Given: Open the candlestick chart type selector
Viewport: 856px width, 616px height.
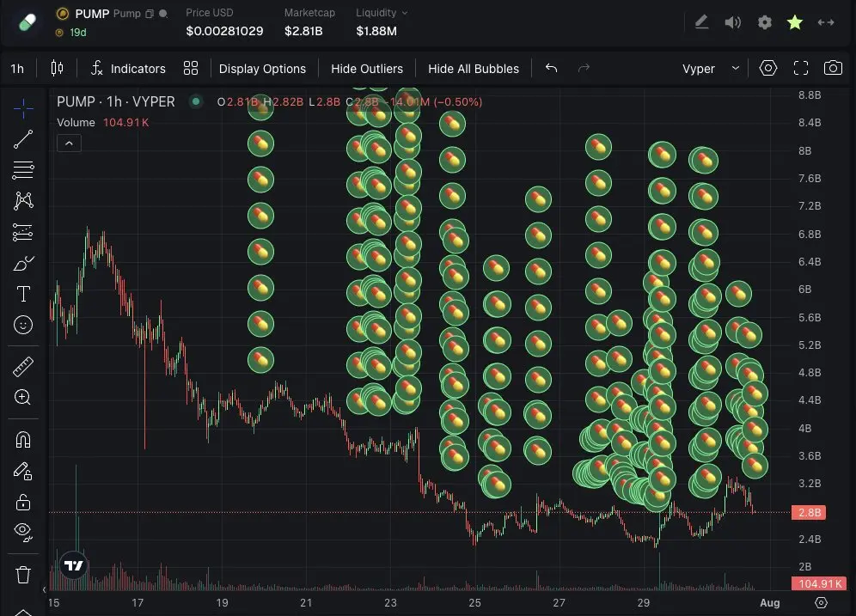Looking at the screenshot, I should (57, 68).
